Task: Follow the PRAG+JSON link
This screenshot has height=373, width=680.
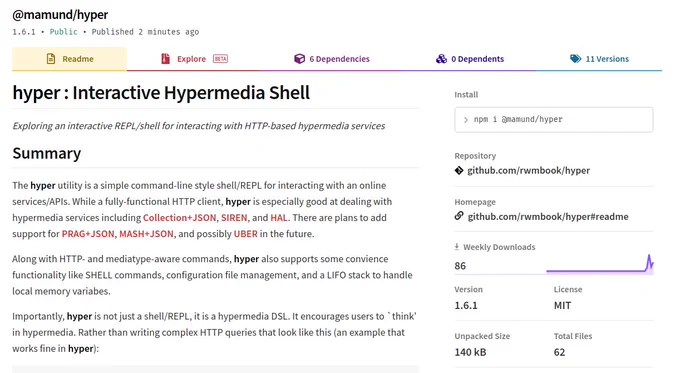Action: point(88,234)
